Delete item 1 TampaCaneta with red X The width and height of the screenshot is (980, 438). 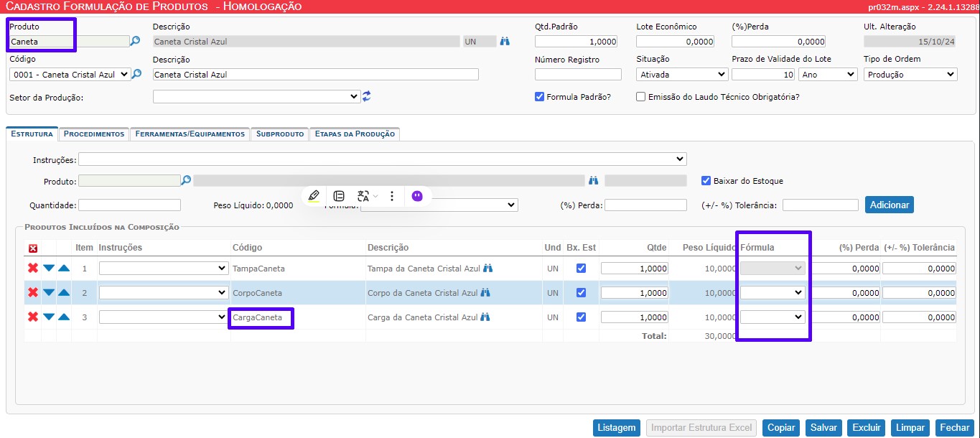(32, 268)
